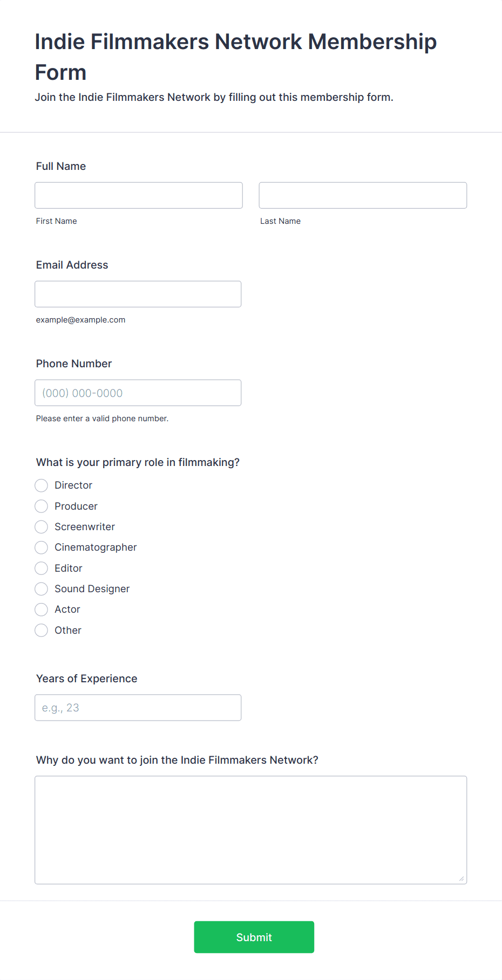502x980 pixels.
Task: Select Editor as your role
Action: pyautogui.click(x=42, y=568)
